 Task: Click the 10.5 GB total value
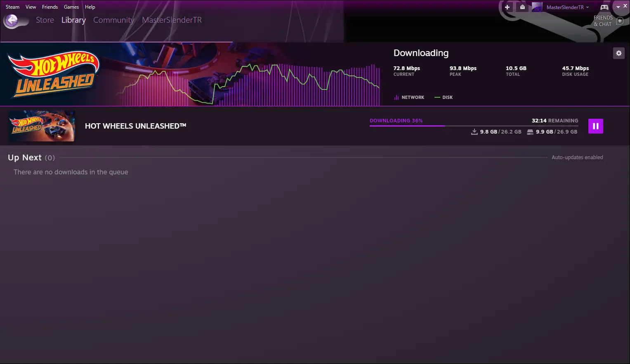click(x=516, y=68)
